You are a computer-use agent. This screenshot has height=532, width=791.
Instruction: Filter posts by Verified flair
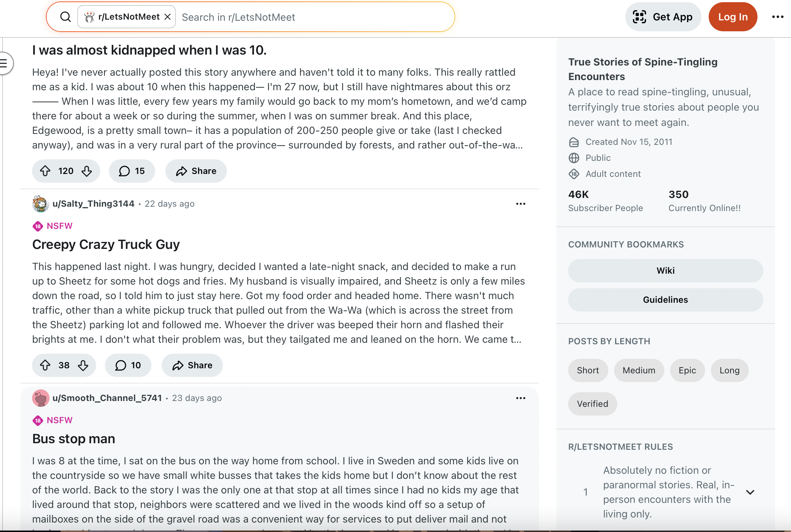pyautogui.click(x=592, y=404)
